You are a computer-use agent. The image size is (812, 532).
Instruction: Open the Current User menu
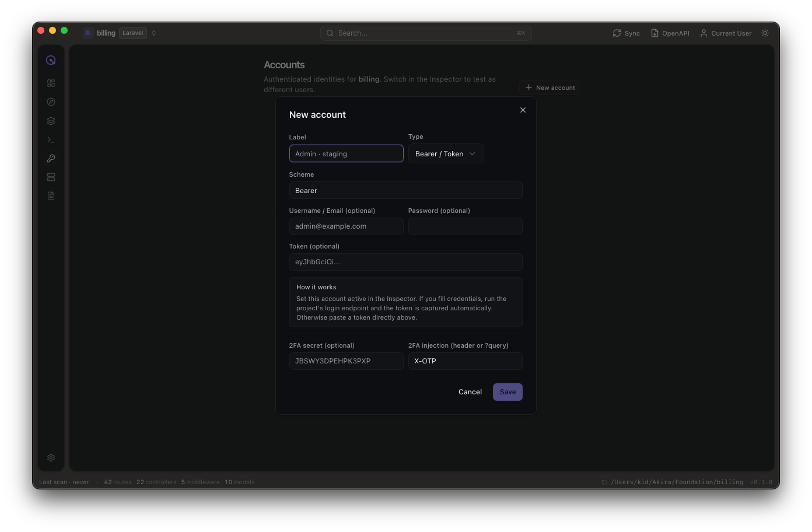click(726, 33)
